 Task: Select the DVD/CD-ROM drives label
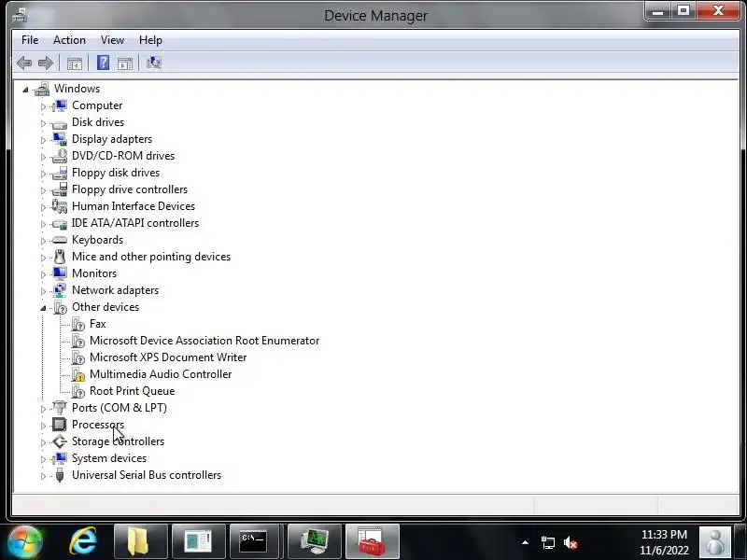[123, 156]
